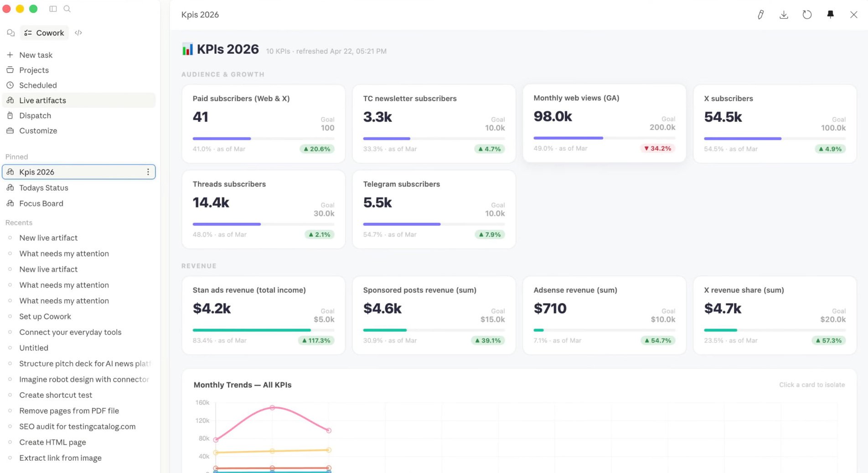Select the Cowork tab
Image resolution: width=868 pixels, height=473 pixels.
coord(44,33)
